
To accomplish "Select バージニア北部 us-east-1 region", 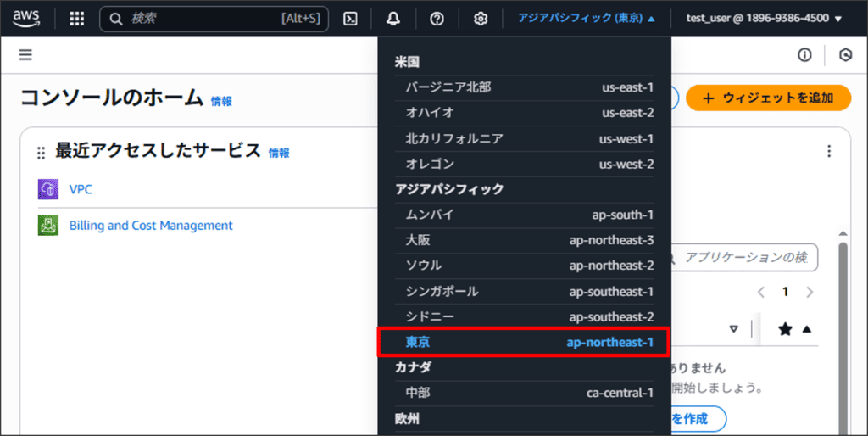I will 524,87.
